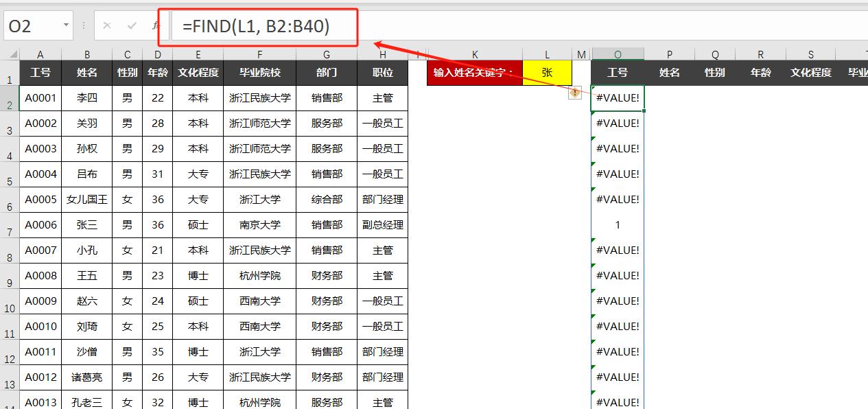Open the Name Box dropdown arrow

pos(66,26)
